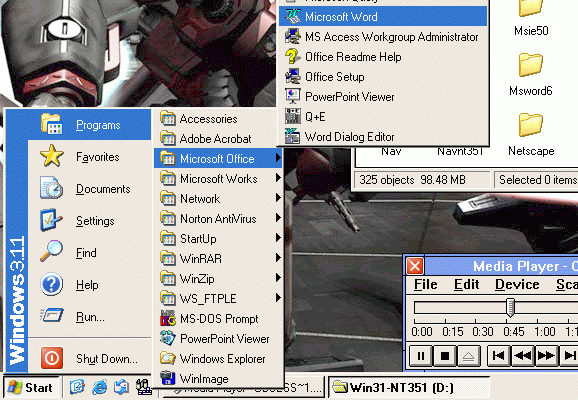Expand the Microsoft Works submenu arrow
The height and width of the screenshot is (400, 578).
[278, 178]
